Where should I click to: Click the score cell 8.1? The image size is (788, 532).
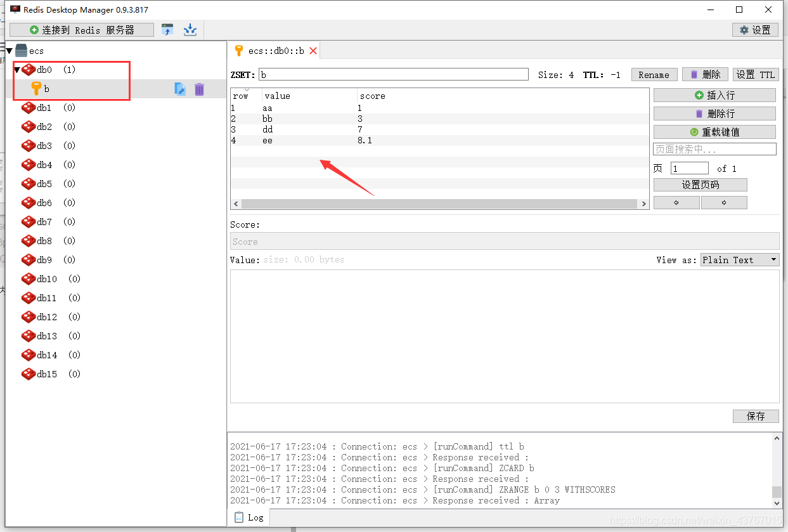pos(365,140)
